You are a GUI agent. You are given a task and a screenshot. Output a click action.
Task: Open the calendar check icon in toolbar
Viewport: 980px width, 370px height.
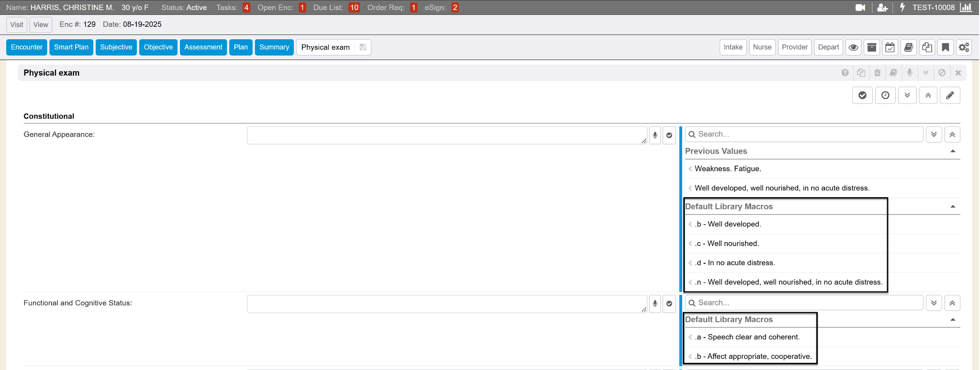point(890,47)
